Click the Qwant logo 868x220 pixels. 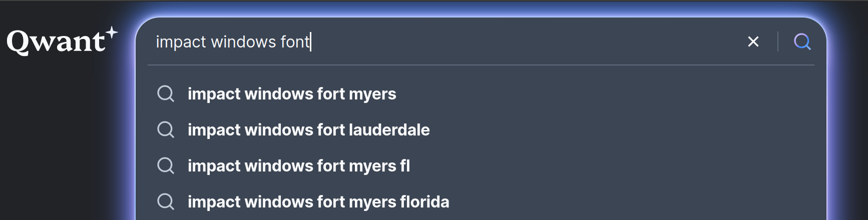click(56, 41)
